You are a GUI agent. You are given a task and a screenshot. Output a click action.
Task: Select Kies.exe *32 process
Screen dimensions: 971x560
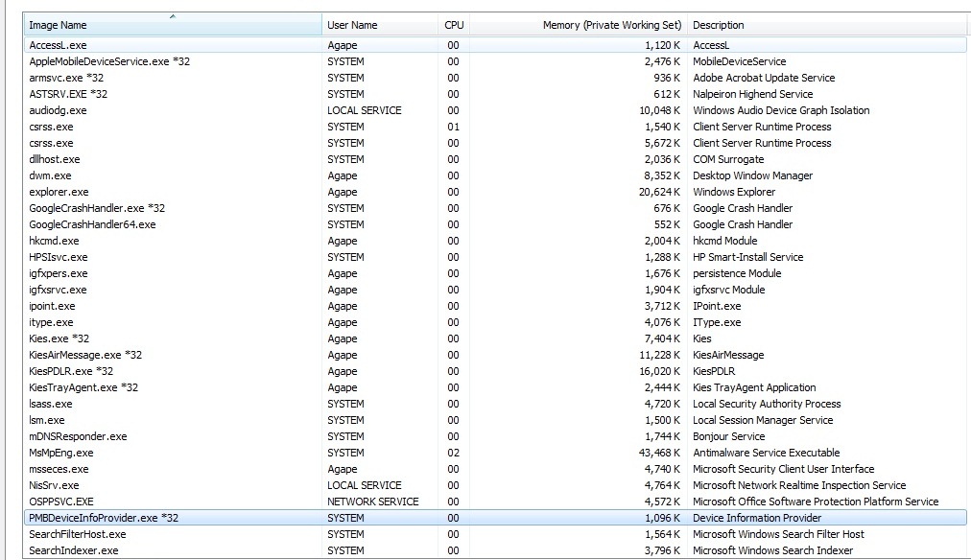pyautogui.click(x=495, y=338)
